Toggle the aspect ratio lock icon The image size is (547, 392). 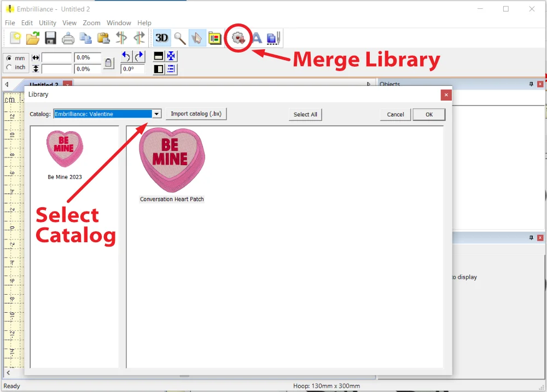[108, 63]
